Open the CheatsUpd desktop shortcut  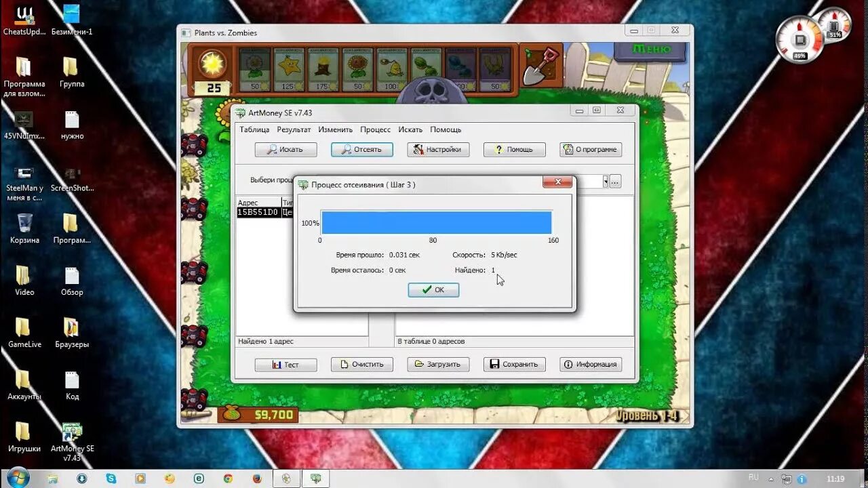[x=24, y=20]
